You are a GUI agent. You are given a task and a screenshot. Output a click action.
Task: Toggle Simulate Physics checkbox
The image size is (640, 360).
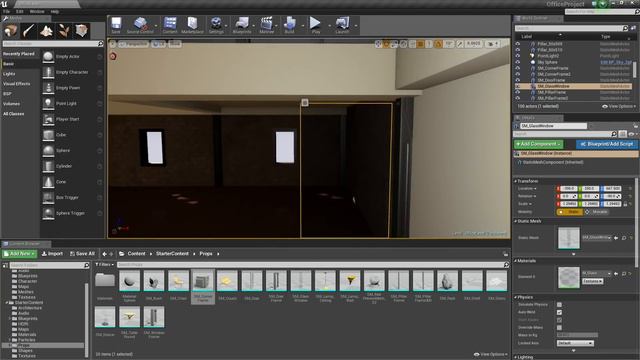[x=559, y=304]
